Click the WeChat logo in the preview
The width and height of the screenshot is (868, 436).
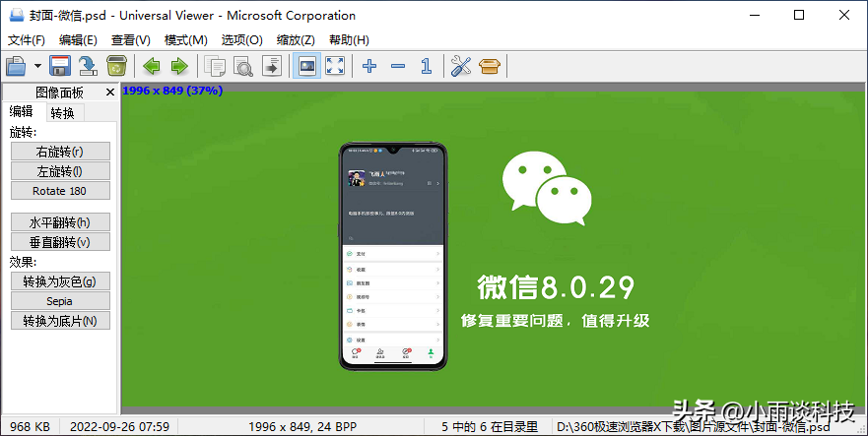[x=547, y=188]
